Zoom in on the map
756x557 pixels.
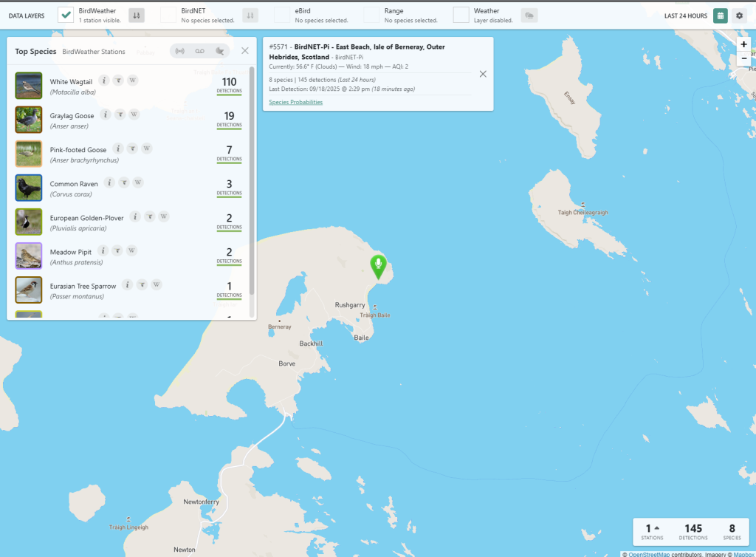743,44
